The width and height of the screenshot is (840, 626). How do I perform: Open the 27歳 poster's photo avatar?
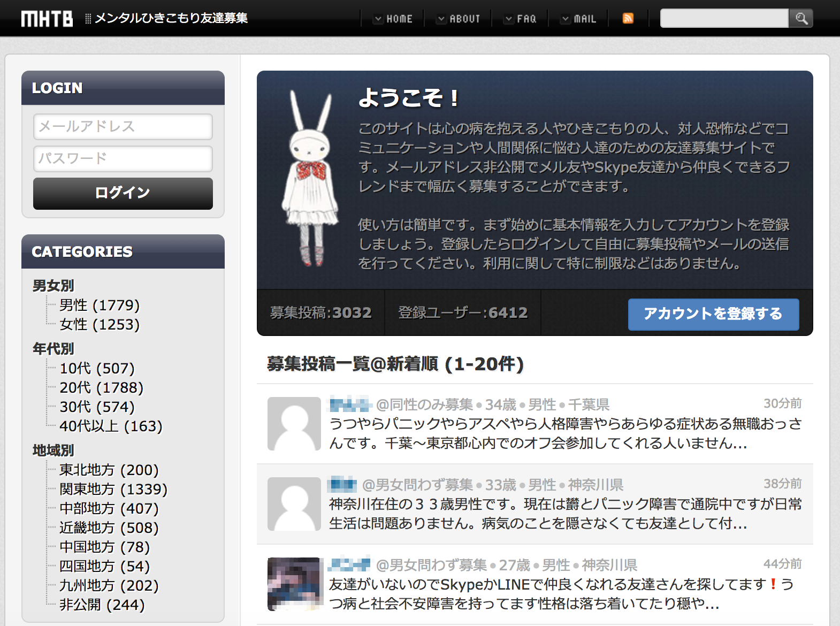[294, 584]
